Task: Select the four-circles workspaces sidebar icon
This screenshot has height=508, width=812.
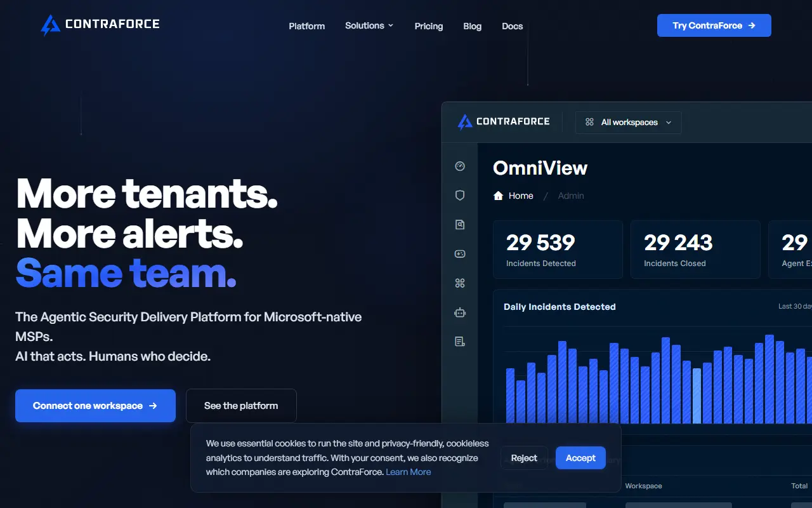Action: 460,283
